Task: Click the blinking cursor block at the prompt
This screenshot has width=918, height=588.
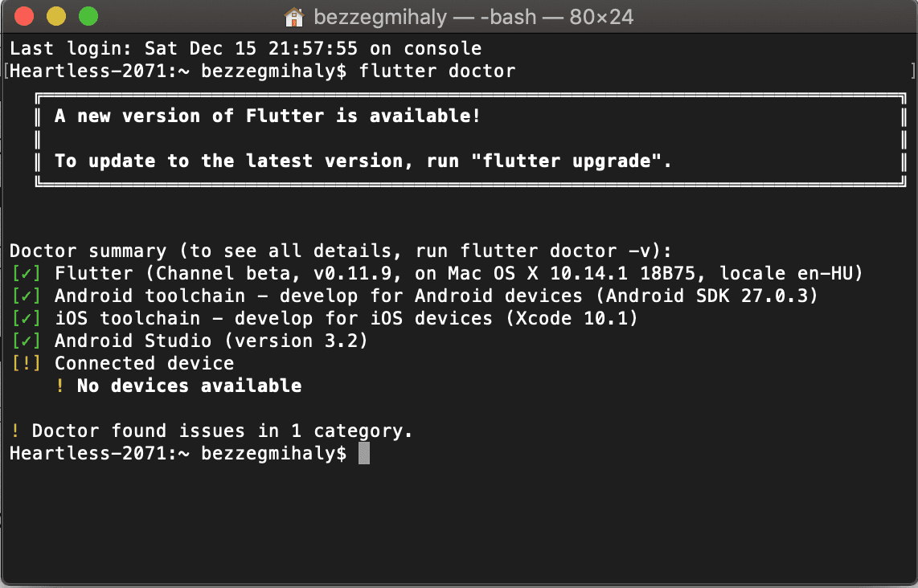Action: point(364,453)
